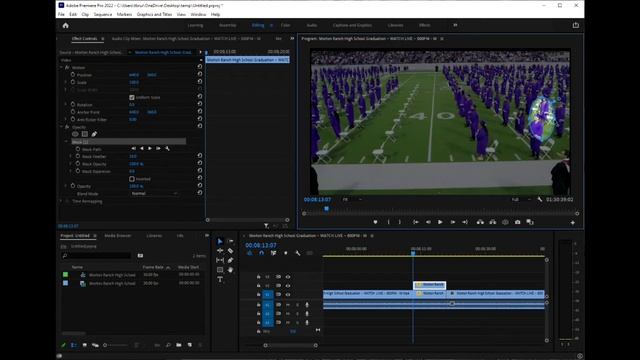Create a 4-point polygon mask under Opacity
This screenshot has width=640, height=360.
[84, 134]
